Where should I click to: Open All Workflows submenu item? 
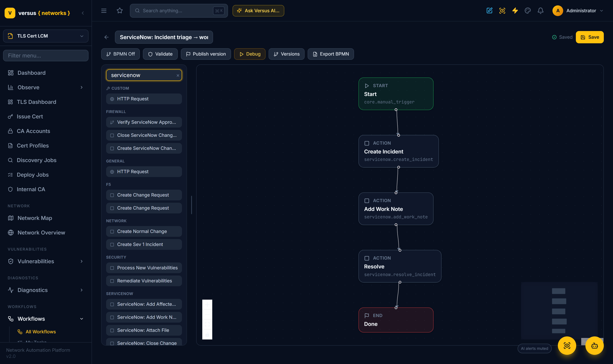click(x=41, y=332)
